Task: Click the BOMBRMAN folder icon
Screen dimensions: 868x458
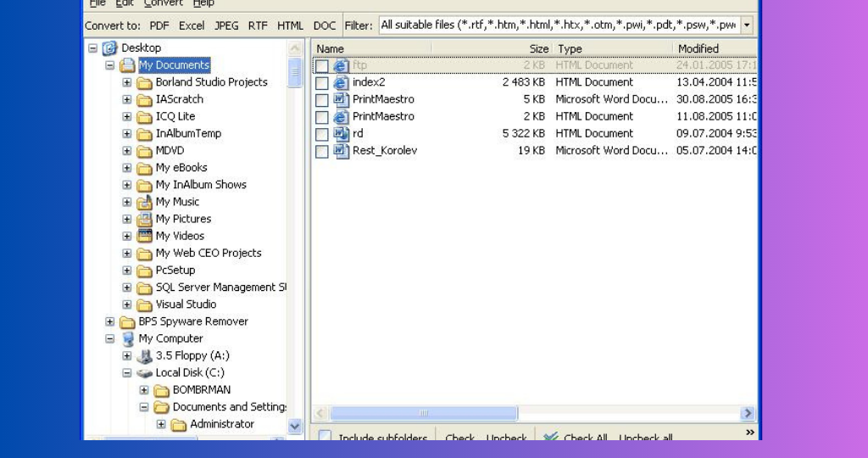Action: point(162,390)
